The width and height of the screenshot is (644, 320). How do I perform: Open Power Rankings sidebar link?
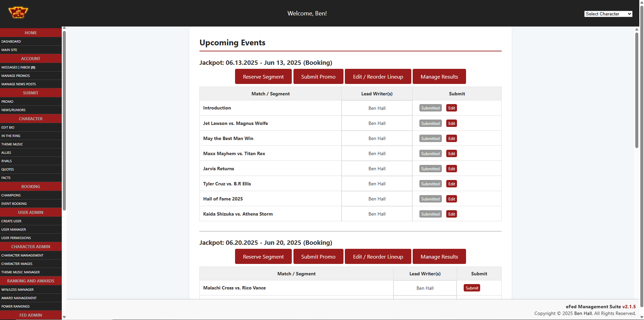coord(15,307)
